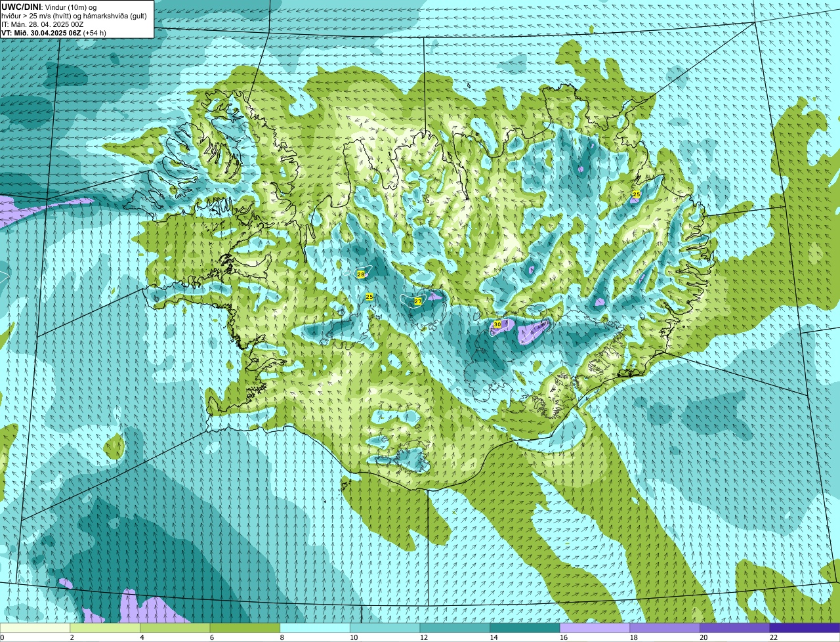The width and height of the screenshot is (840, 642).
Task: Click the 'VT: Mið. 30.04.2025 06Z (+54 h)' line
Action: [54, 32]
